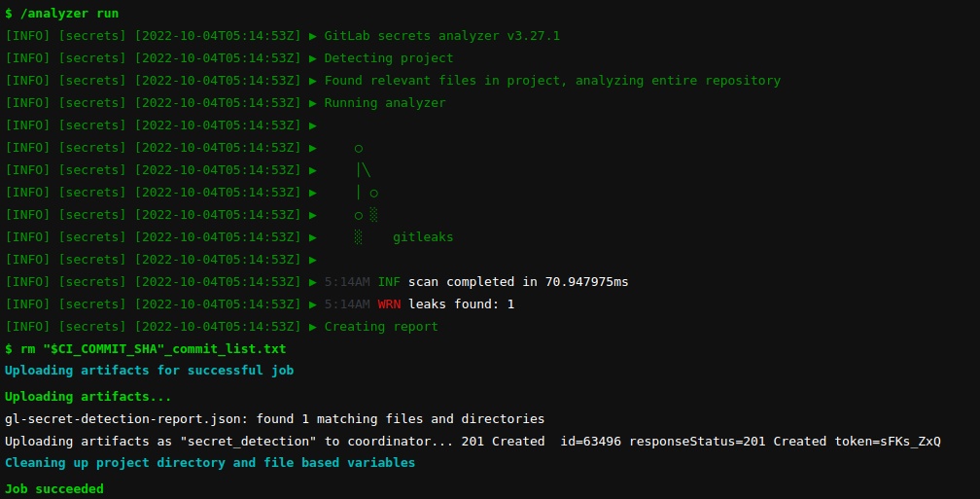Click the timestamp on the Running analyzer line
Viewport: 980px width, 499px height.
218,103
